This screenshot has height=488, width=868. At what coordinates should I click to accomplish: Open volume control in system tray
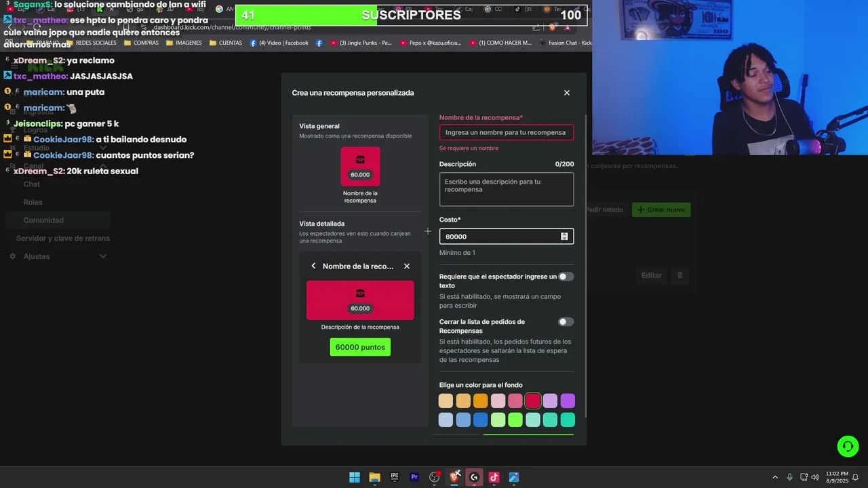click(814, 477)
